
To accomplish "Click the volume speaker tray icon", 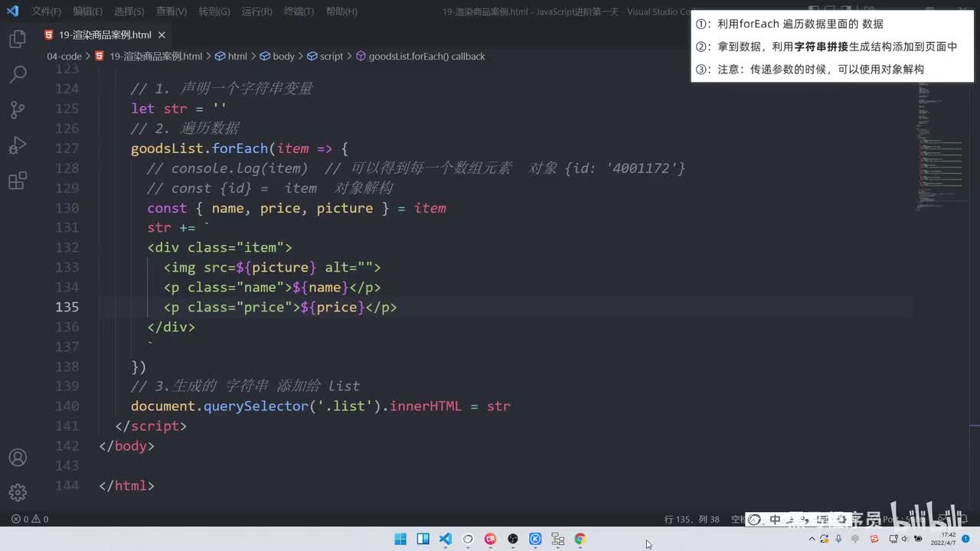I will [x=904, y=539].
